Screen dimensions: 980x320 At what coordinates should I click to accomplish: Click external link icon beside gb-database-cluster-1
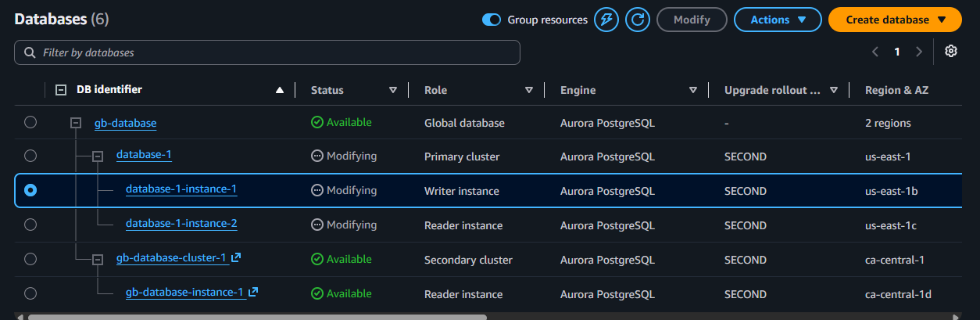click(236, 257)
